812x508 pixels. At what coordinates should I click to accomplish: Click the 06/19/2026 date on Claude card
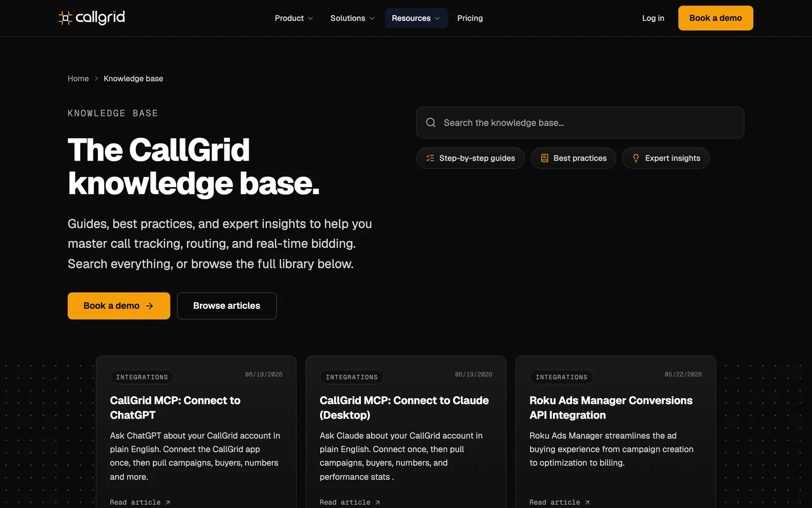[473, 374]
